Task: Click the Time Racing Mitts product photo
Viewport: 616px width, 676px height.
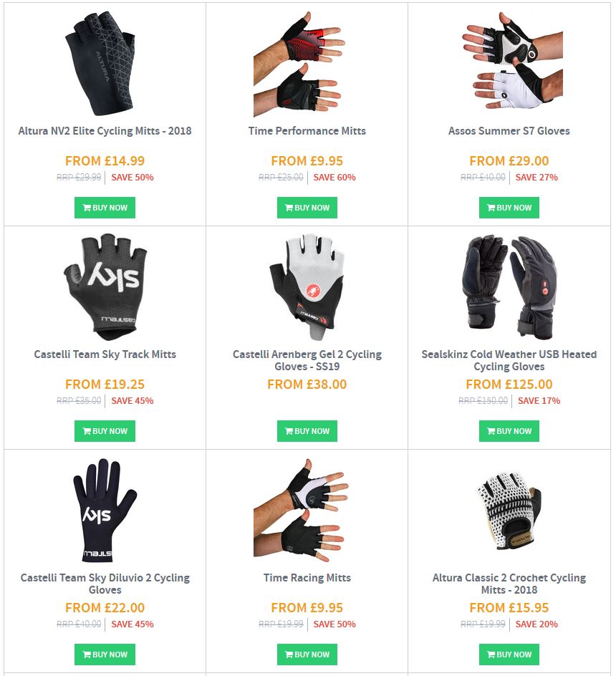Action: pos(301,511)
